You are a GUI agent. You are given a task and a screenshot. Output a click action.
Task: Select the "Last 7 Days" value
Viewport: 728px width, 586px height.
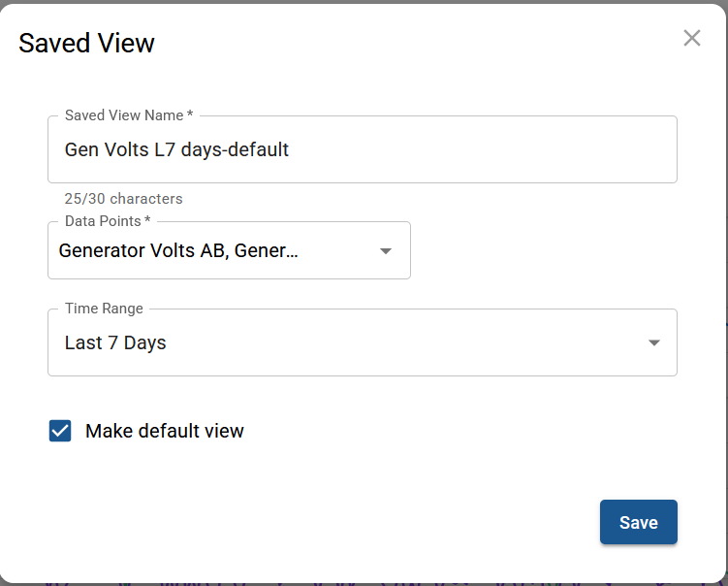click(115, 343)
